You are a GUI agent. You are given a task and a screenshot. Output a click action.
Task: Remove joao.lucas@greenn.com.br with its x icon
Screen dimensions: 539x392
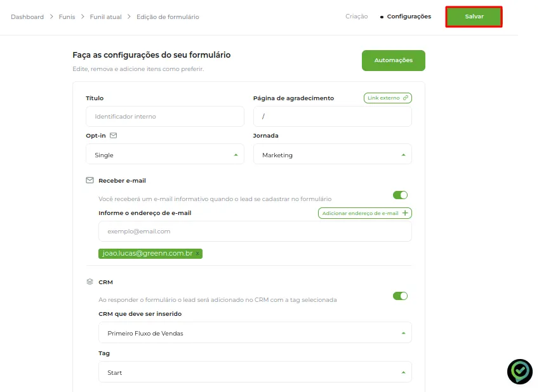click(197, 254)
